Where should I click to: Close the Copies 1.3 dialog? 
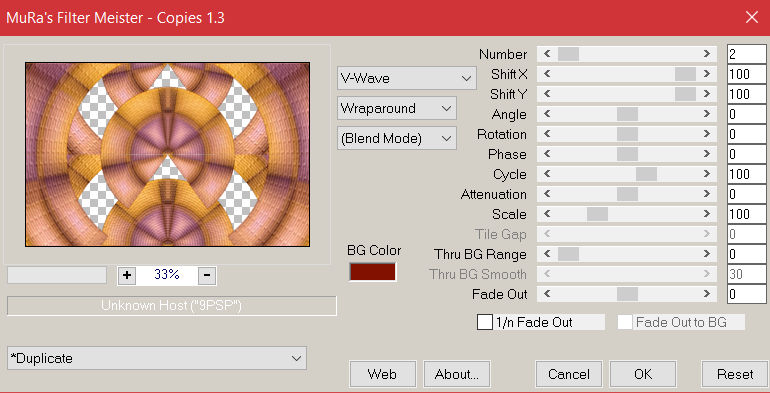point(752,18)
